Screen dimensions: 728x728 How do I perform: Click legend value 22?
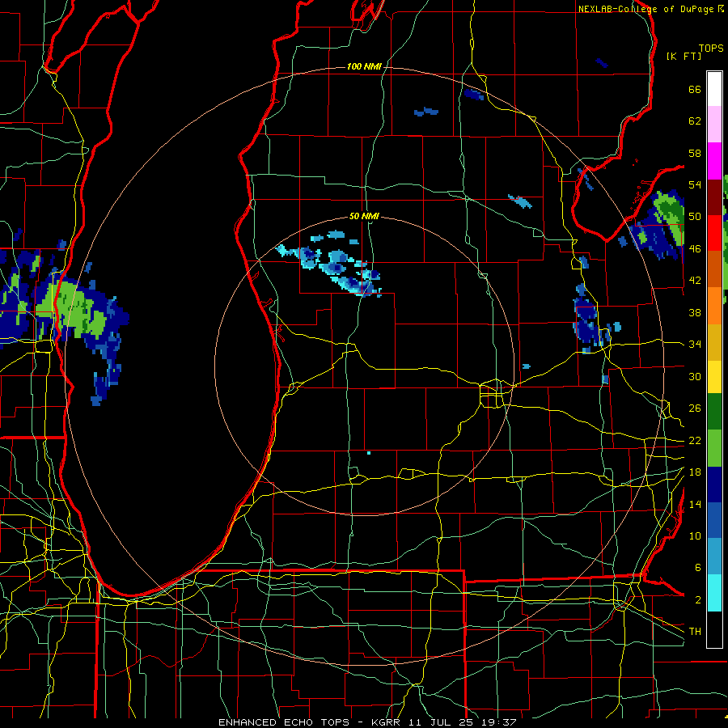(x=695, y=440)
